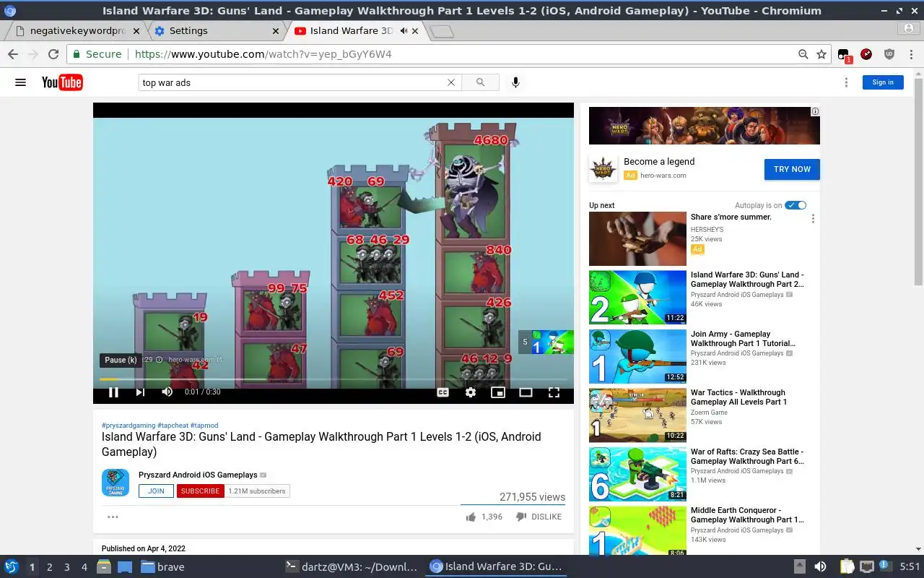Open the system start menu icon

(x=11, y=567)
